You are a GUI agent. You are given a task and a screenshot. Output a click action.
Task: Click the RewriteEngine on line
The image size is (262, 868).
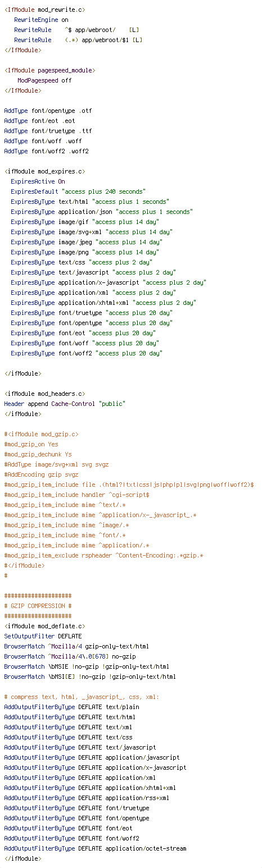[41, 20]
